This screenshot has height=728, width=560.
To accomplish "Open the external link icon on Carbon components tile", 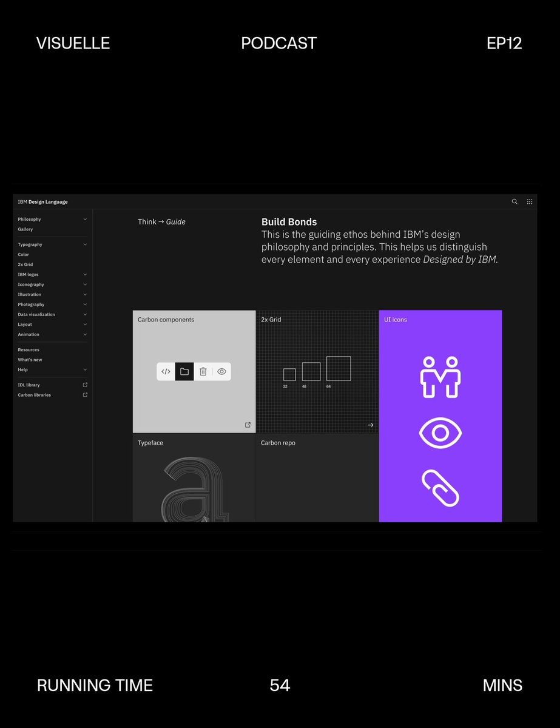I will point(248,425).
